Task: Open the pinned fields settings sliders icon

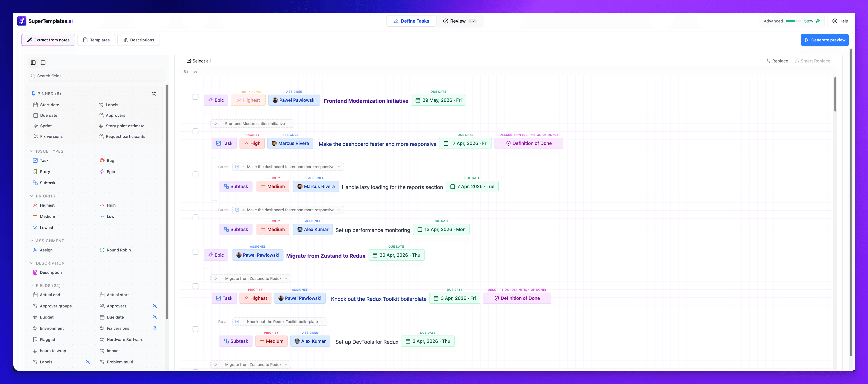Action: 154,93
